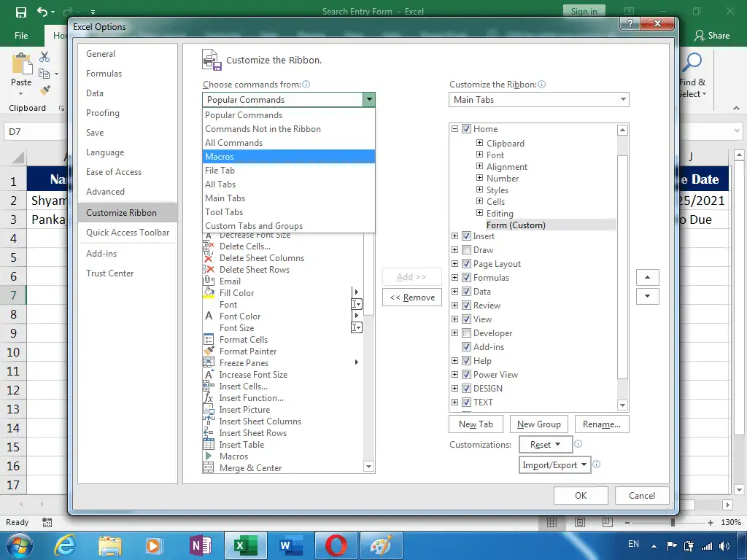Click the Save icon in Excel title bar
Screen dimensions: 747x560
tap(21, 12)
